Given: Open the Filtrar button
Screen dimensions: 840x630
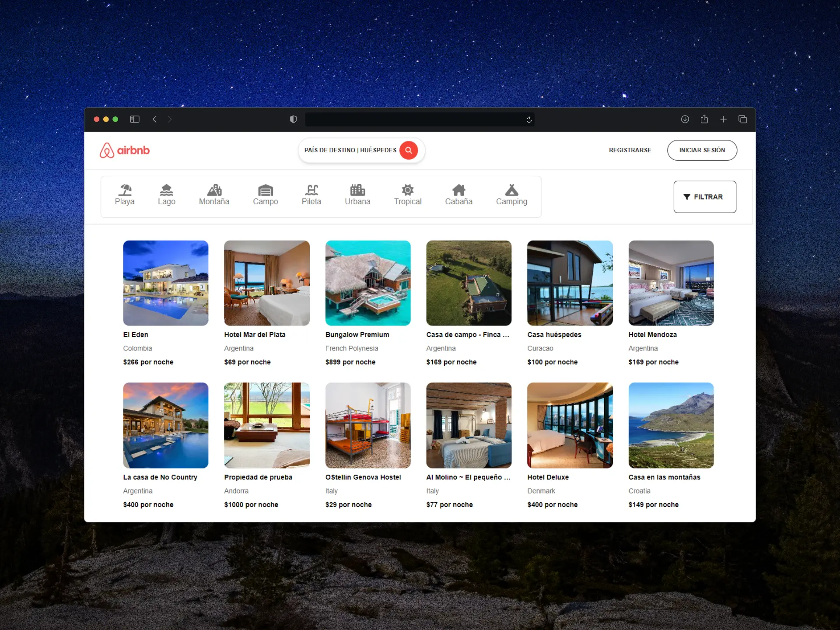Looking at the screenshot, I should pos(705,197).
